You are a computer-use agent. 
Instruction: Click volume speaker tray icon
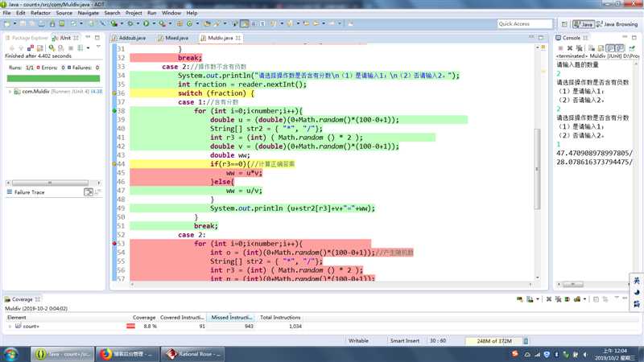click(585, 354)
